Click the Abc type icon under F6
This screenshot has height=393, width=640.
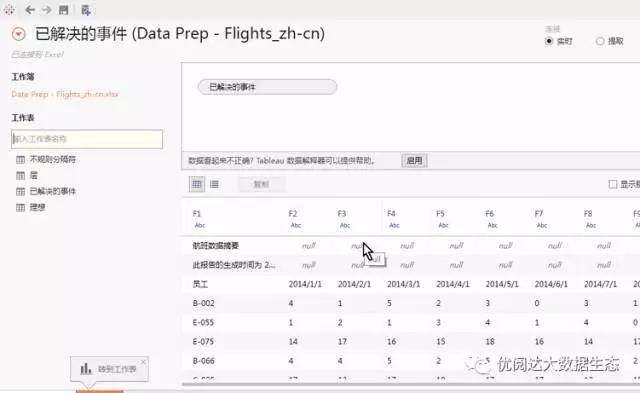493,225
